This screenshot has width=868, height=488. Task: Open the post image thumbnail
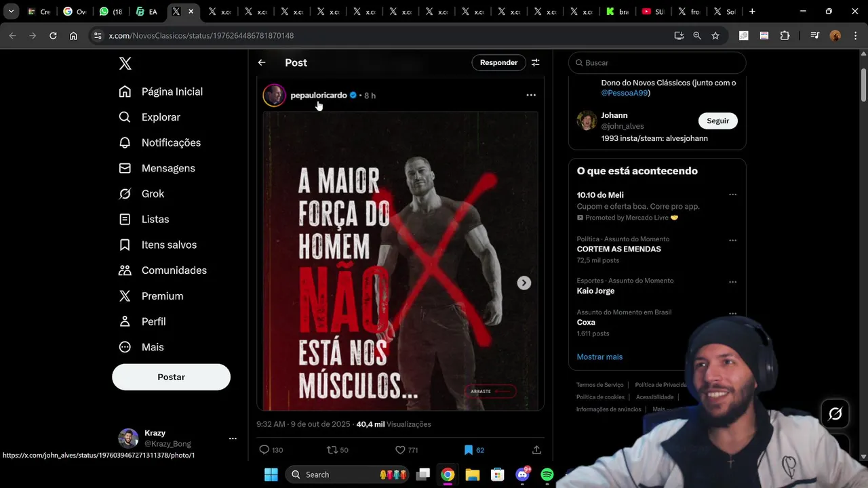point(400,261)
